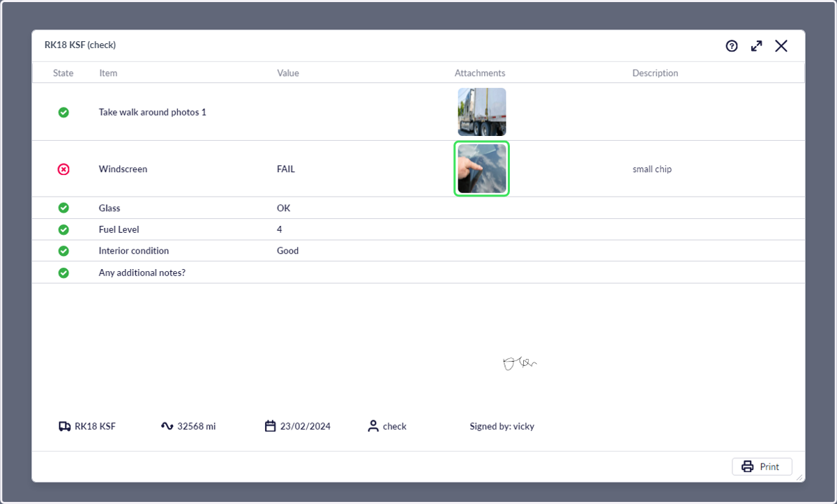Select the 'Take walk around photos 1' item text
The height and width of the screenshot is (504, 837).
(x=153, y=112)
